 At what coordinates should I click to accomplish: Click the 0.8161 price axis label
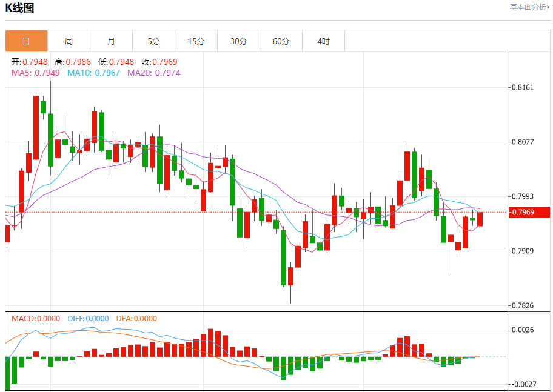click(x=523, y=87)
